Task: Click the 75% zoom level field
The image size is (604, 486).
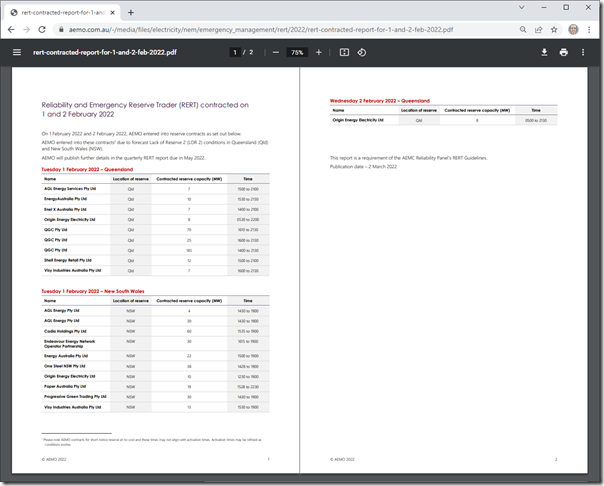Action: point(297,52)
